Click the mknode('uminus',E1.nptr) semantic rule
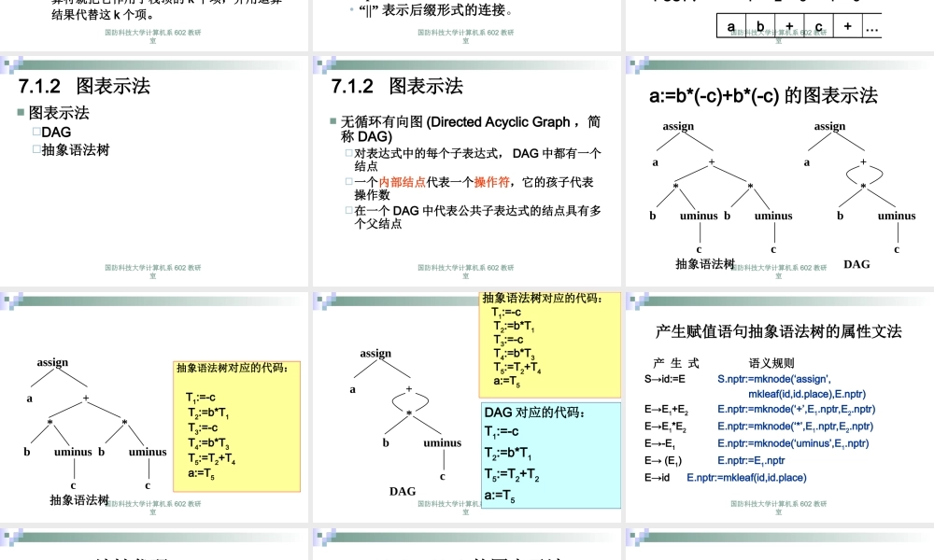The height and width of the screenshot is (560, 934). point(793,443)
